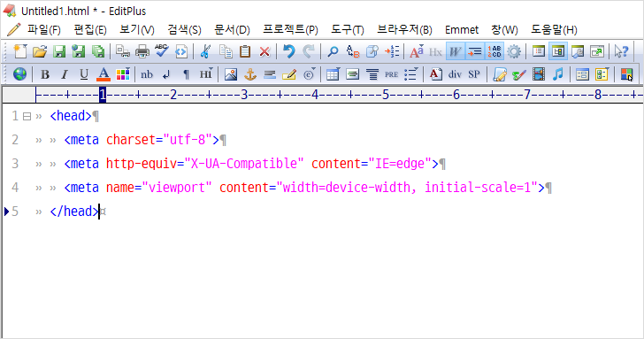Click the film strip object icon
Viewport: 644px width, 339px height.
(x=539, y=74)
